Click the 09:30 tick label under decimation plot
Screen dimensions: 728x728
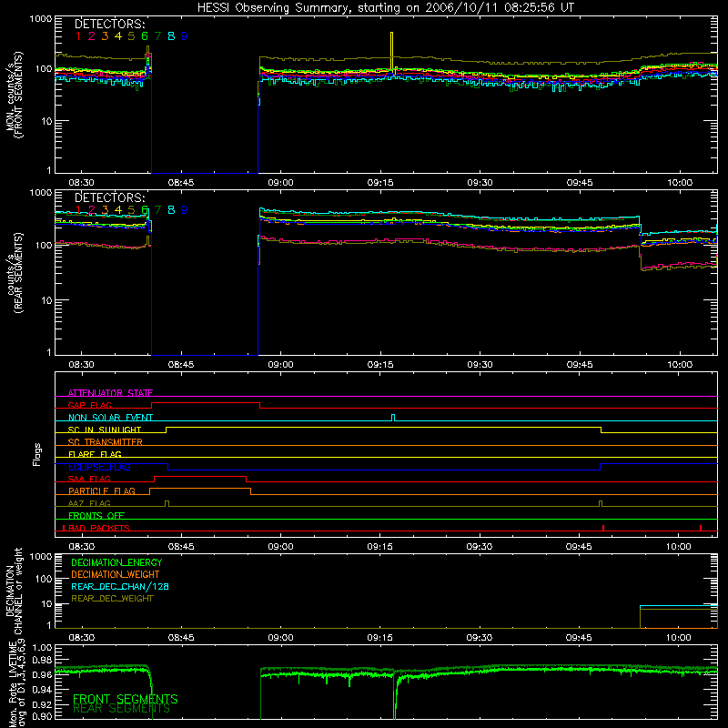tap(480, 638)
